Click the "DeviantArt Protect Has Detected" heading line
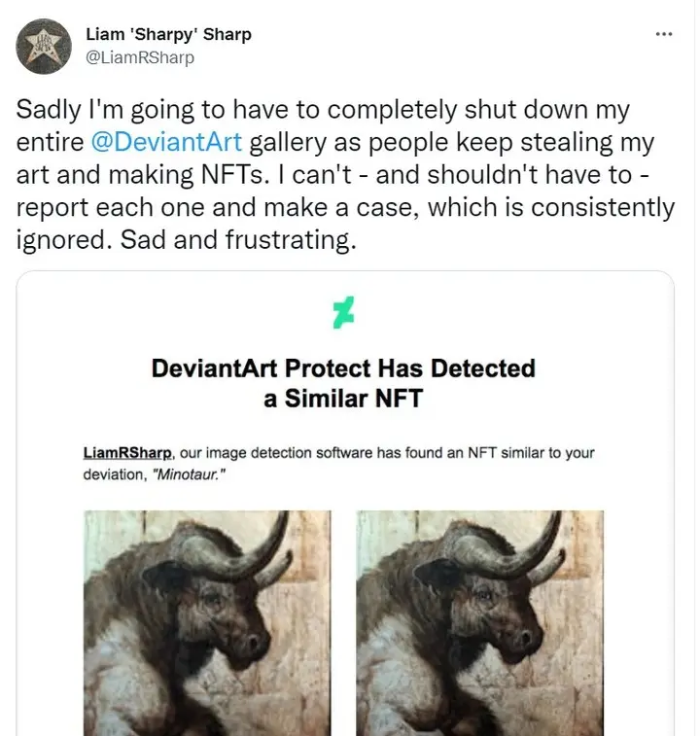 click(x=344, y=368)
